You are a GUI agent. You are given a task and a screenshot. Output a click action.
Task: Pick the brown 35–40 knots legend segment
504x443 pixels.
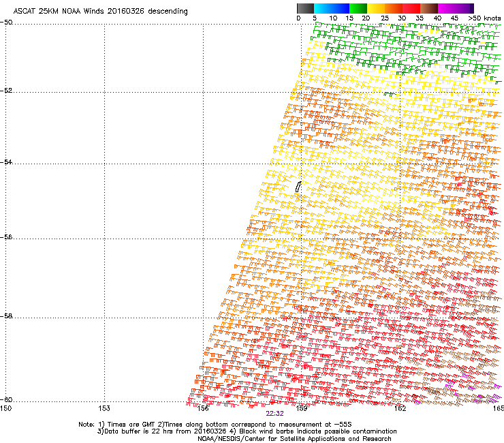(x=429, y=8)
